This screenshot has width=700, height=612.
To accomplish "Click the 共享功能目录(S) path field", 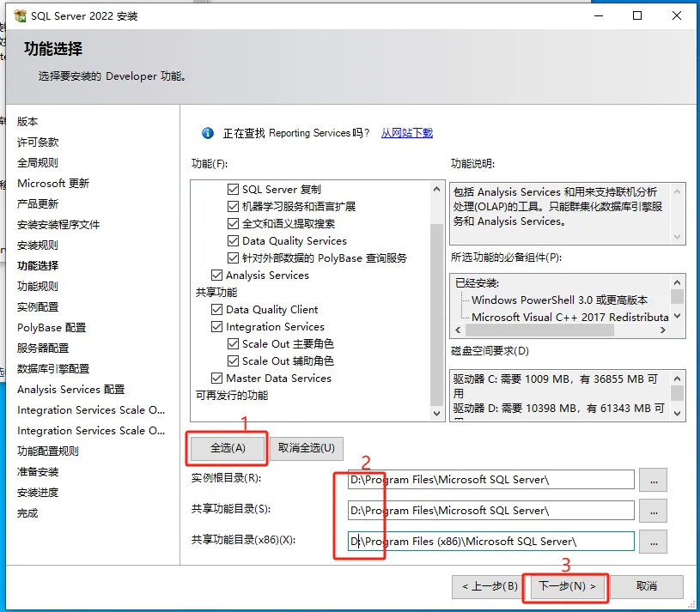I will pyautogui.click(x=490, y=511).
